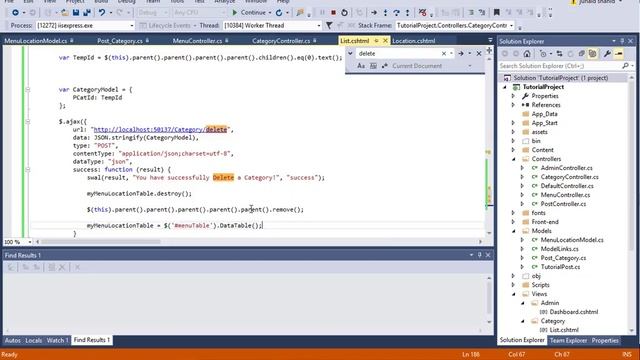Expand the App_Start folder

pyautogui.click(x=513, y=123)
